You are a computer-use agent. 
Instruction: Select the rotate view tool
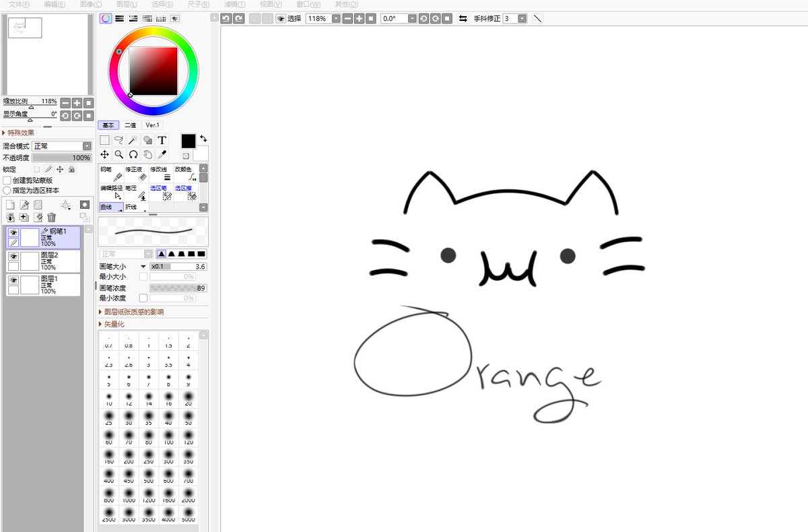pyautogui.click(x=133, y=154)
